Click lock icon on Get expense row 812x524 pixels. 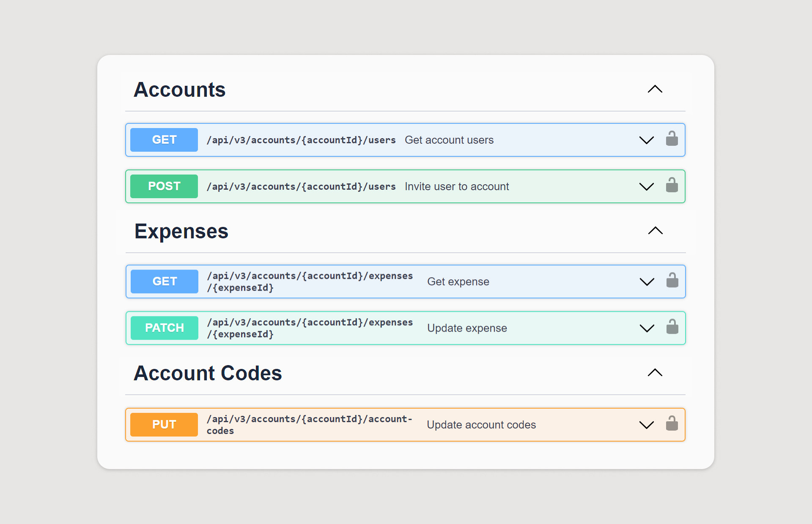point(672,280)
